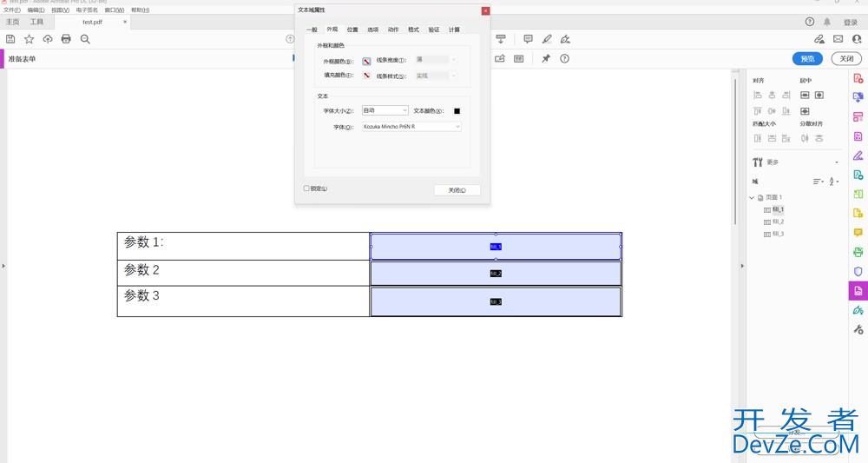Click the speech bubble comment toolbar icon
The width and height of the screenshot is (868, 463).
pos(528,39)
